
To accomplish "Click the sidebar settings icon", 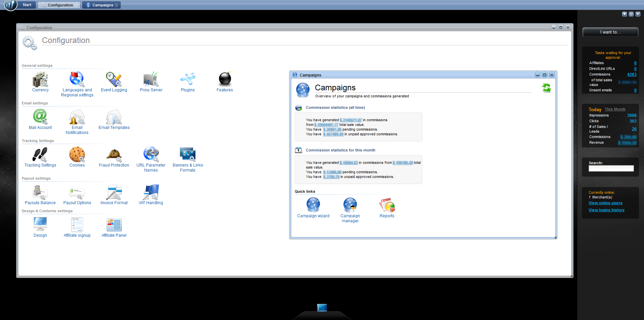I will pos(631,14).
